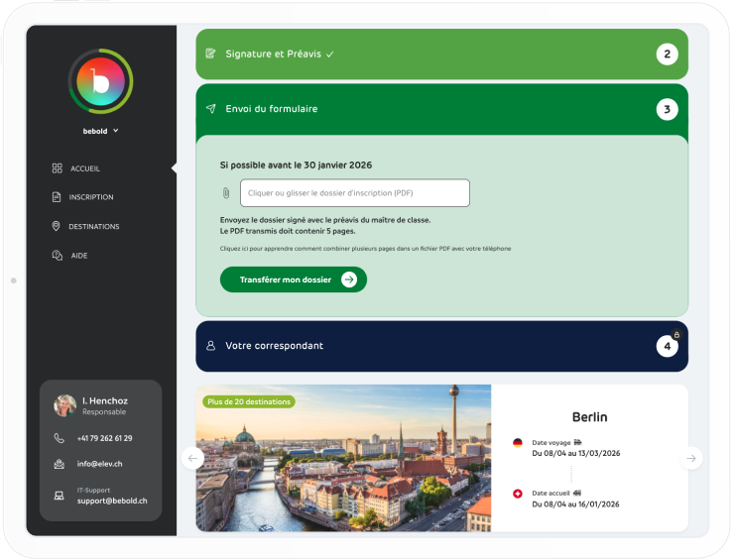The width and height of the screenshot is (731, 560).
Task: Click the Destinations map pin icon
Action: point(56,226)
